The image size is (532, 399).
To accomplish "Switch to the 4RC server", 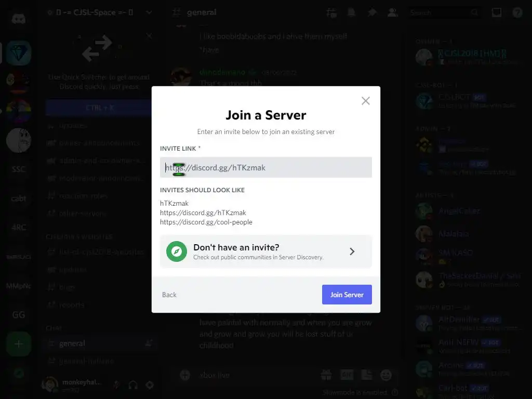I will tap(19, 228).
